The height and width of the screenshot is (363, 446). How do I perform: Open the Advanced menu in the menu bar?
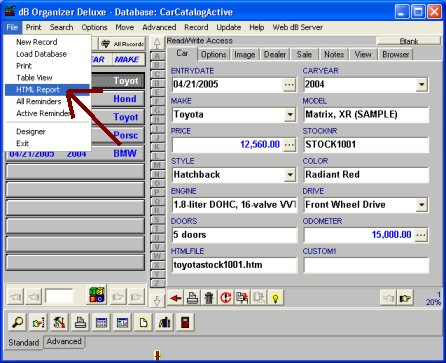click(x=159, y=27)
